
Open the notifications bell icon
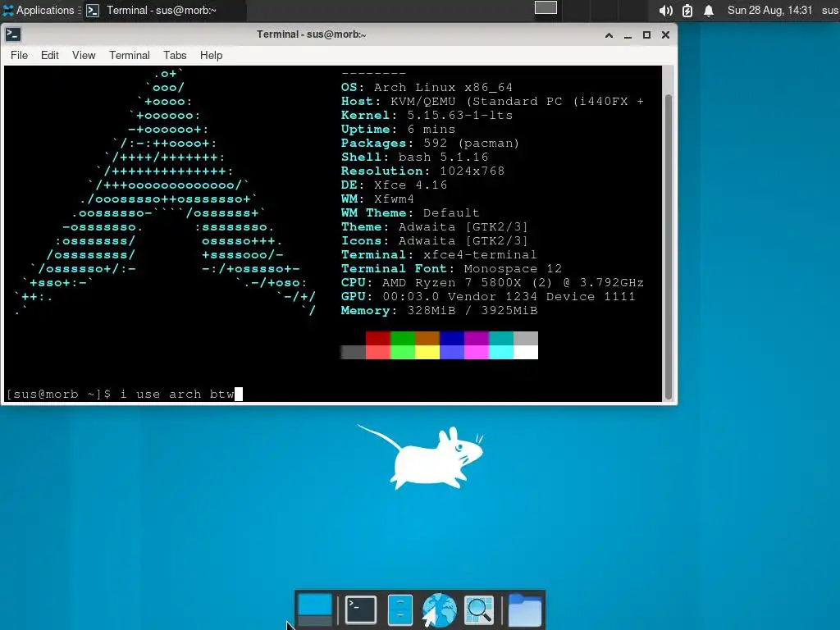point(709,11)
